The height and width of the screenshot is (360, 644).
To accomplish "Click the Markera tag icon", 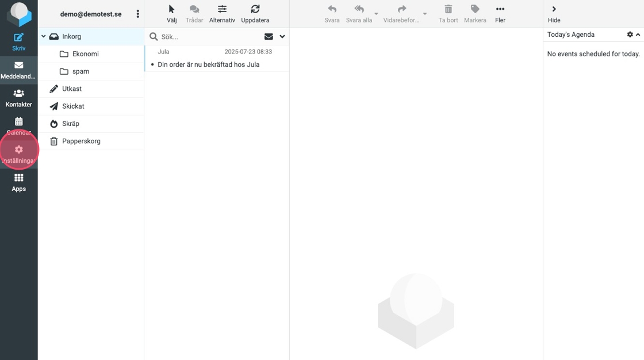I will coord(475,9).
